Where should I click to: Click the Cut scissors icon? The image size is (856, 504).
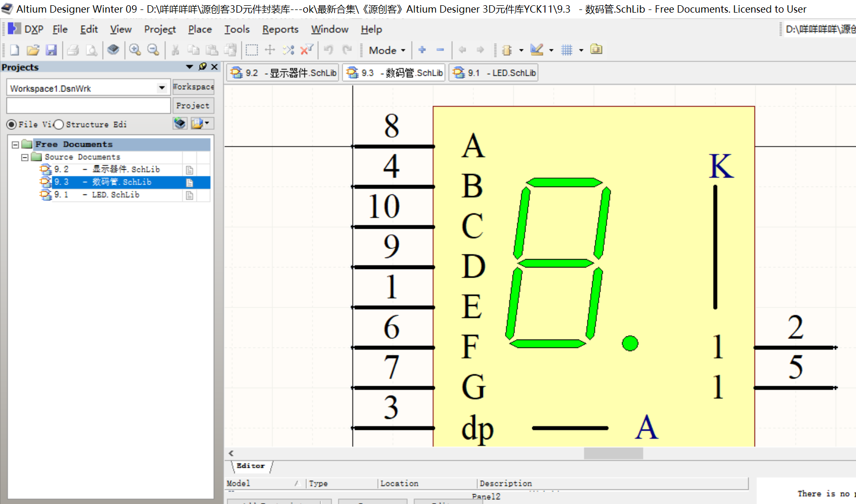tap(176, 50)
